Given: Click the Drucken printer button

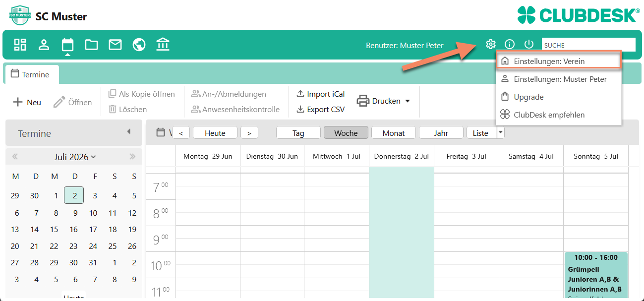Looking at the screenshot, I should coord(379,101).
